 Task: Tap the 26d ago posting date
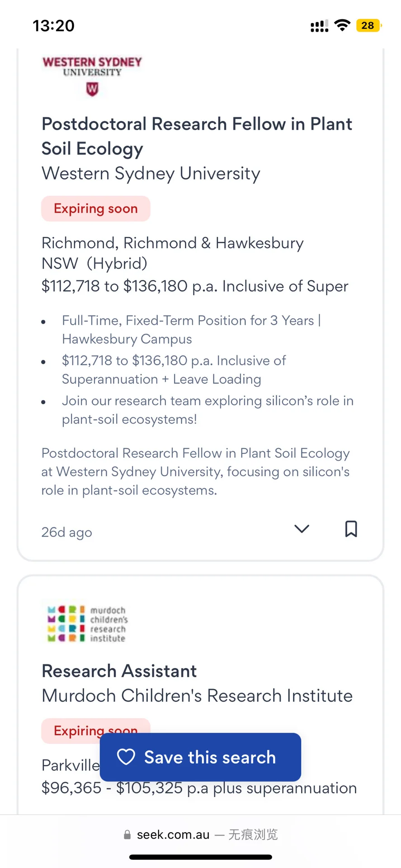66,532
